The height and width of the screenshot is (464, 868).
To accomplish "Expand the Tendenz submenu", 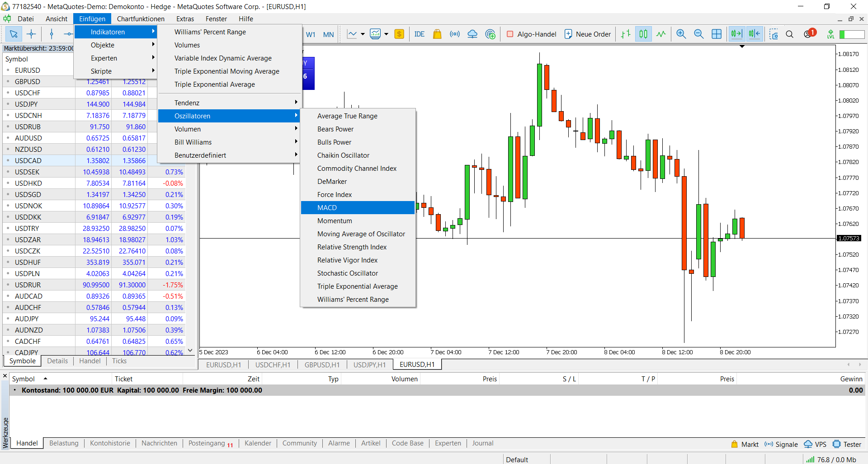I will click(x=229, y=103).
